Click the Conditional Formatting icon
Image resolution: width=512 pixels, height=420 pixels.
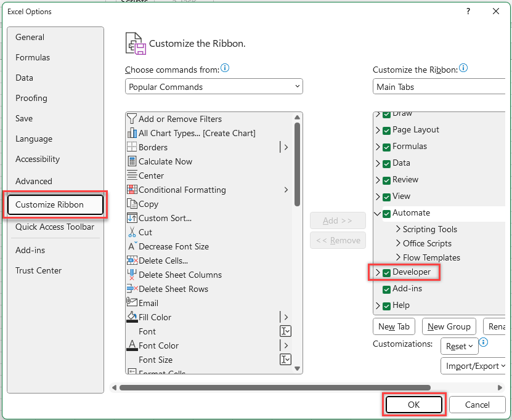click(x=131, y=190)
